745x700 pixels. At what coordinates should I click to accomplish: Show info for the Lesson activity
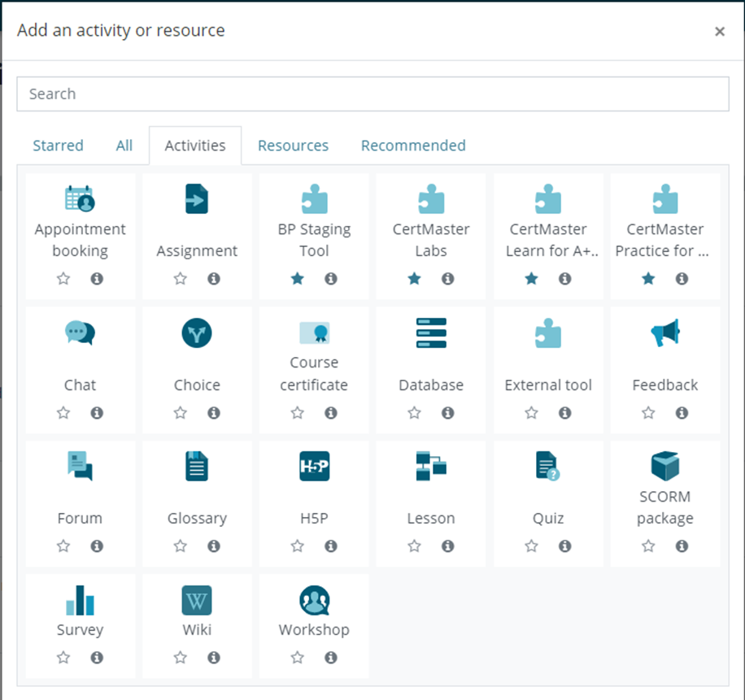pos(447,546)
